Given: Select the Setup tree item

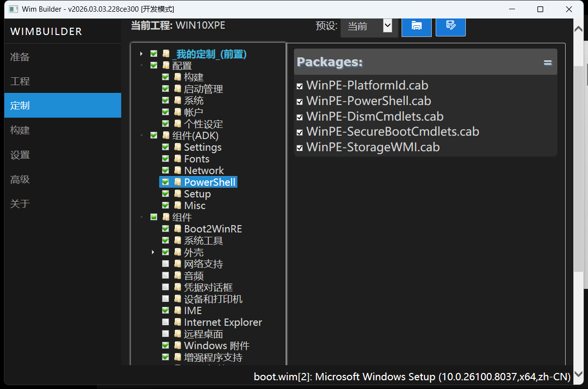Looking at the screenshot, I should pyautogui.click(x=197, y=194).
